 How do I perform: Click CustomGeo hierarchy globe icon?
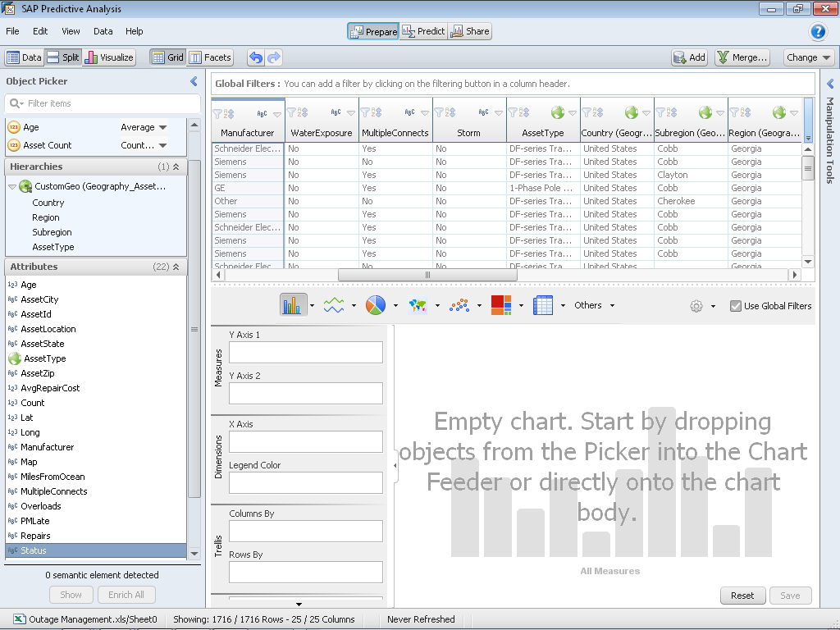point(25,186)
